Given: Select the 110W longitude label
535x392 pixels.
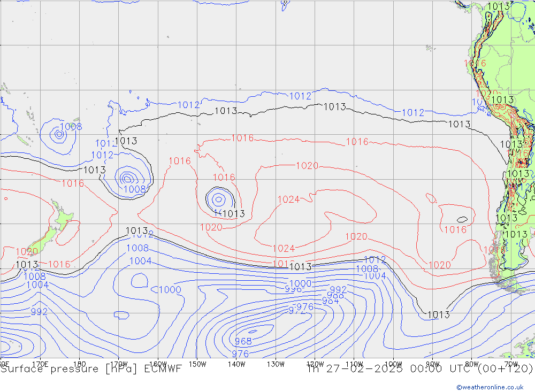Looking at the screenshot, I should coord(354,364).
